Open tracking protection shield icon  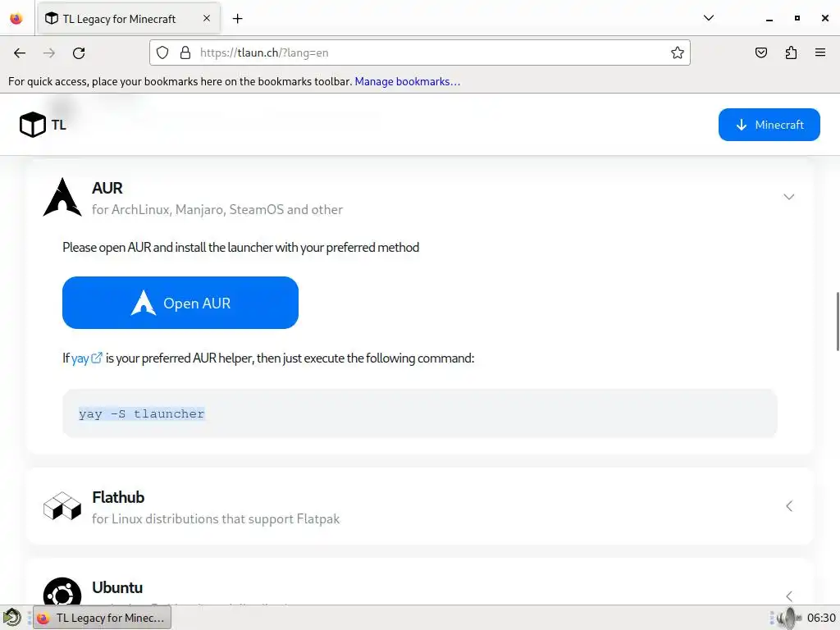(162, 52)
